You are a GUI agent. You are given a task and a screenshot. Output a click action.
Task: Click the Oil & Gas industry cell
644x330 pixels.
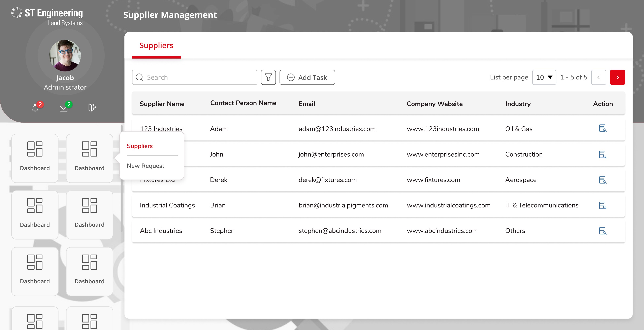[519, 129]
